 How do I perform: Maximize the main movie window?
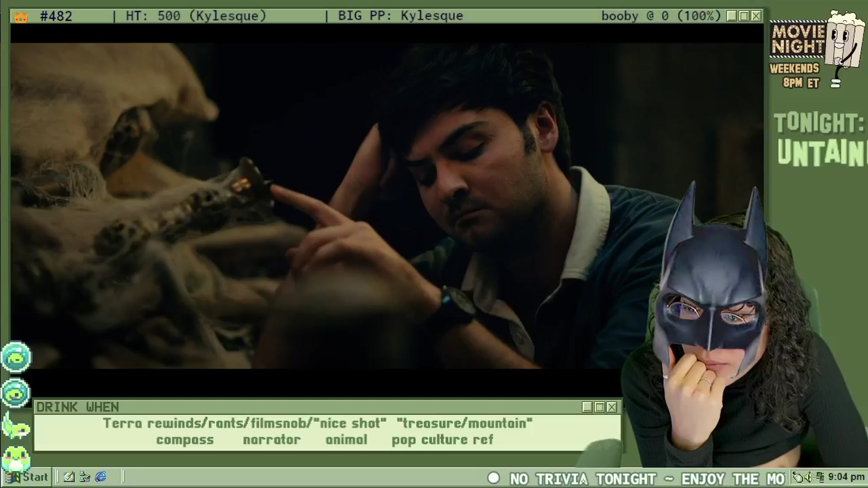pos(744,16)
